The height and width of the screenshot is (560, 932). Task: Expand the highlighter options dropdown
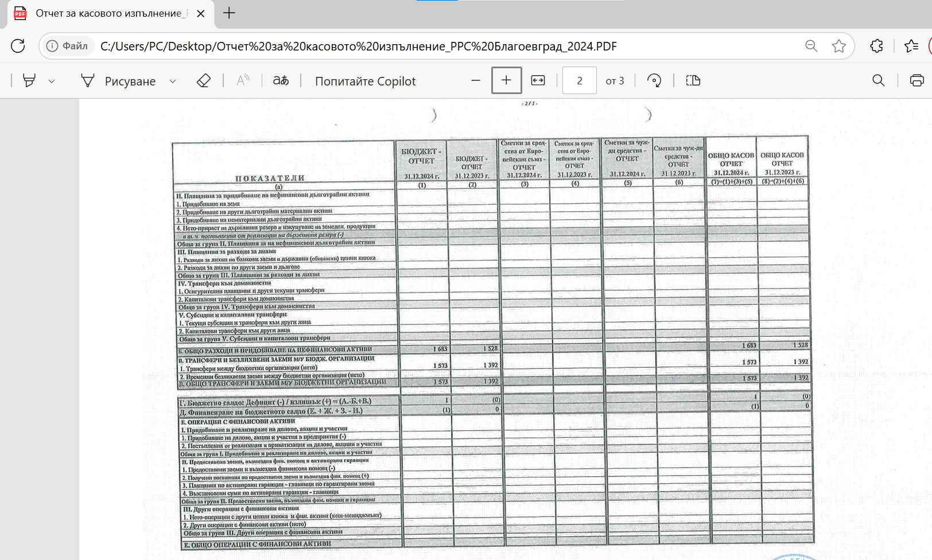(52, 81)
